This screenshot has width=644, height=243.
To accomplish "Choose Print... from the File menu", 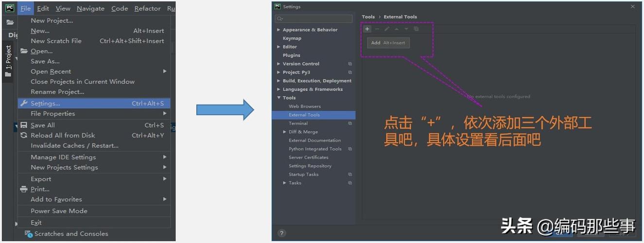I will pos(94,189).
